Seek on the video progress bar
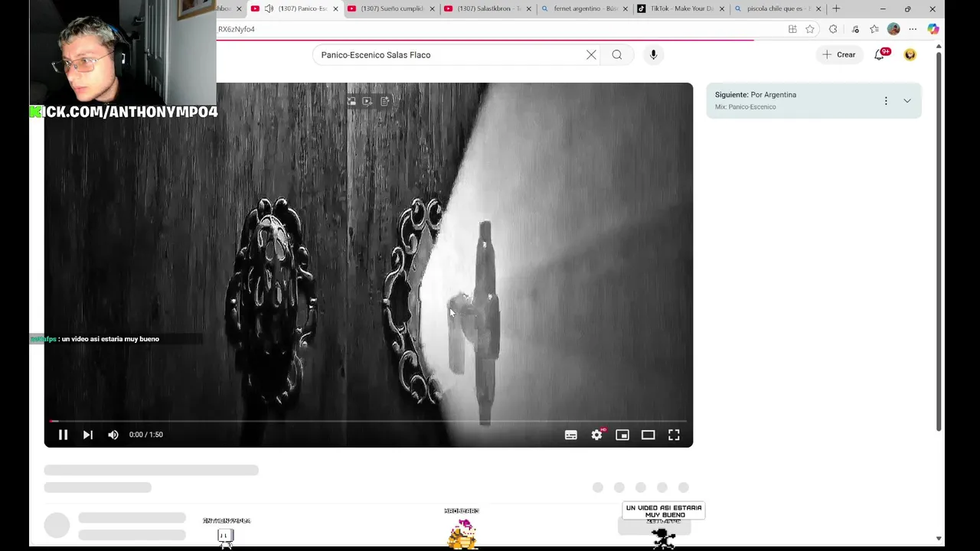980x551 pixels. coord(368,421)
